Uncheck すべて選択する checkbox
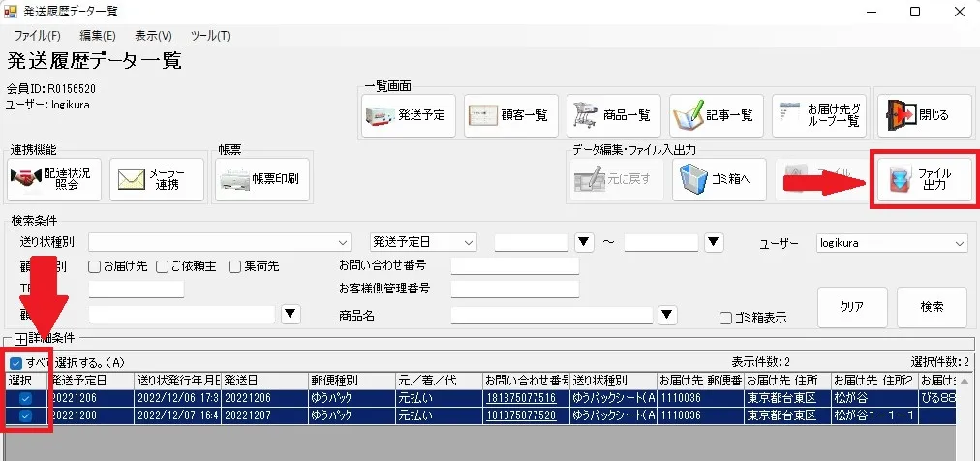This screenshot has height=461, width=980. [16, 363]
